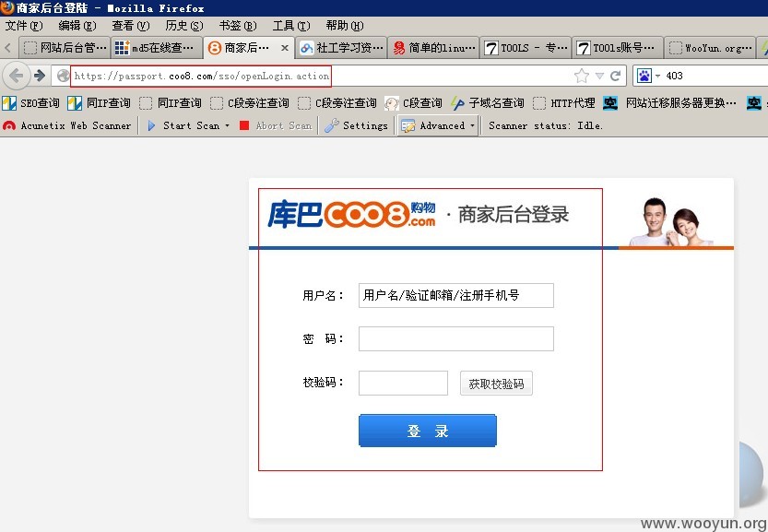Switch to the md5在线查 tab
The height and width of the screenshot is (532, 768).
pos(157,48)
